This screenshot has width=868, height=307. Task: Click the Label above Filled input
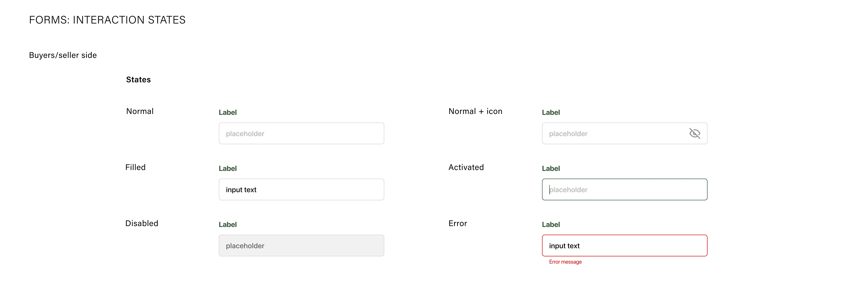point(227,168)
